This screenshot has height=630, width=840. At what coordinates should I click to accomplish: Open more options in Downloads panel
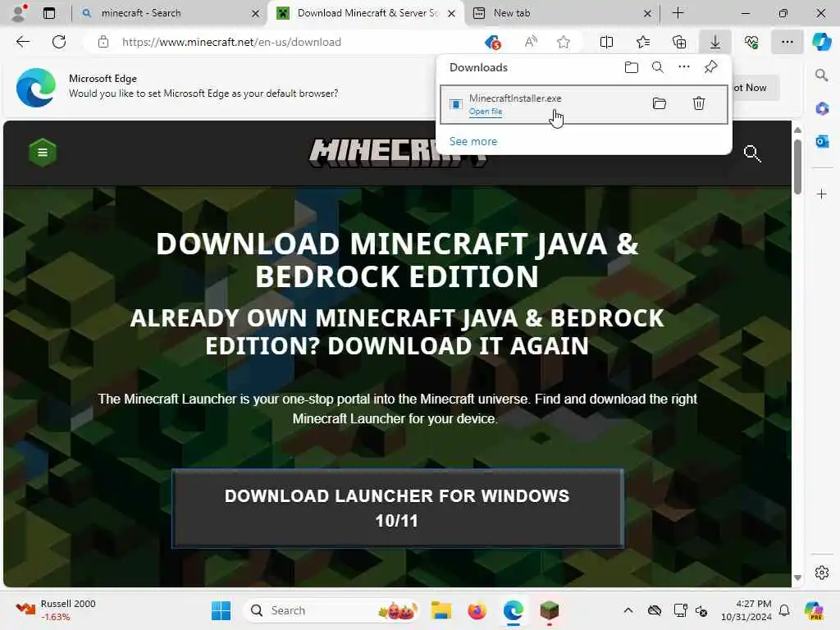[x=683, y=67]
